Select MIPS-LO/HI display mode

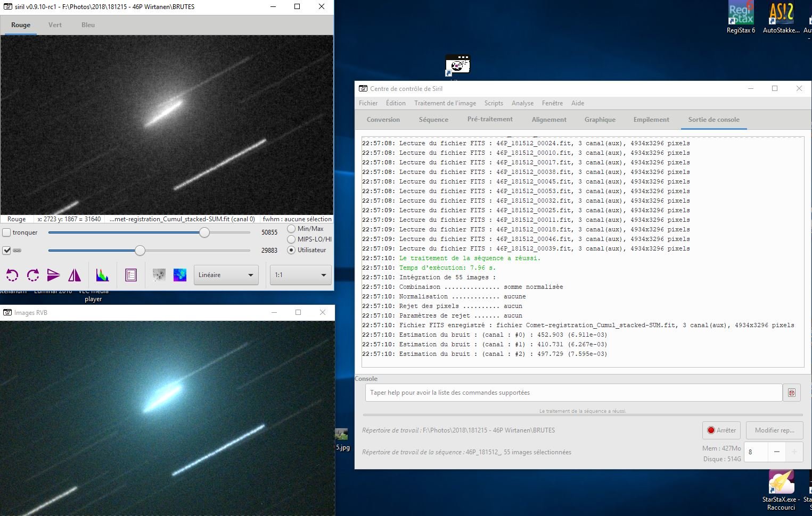(291, 239)
